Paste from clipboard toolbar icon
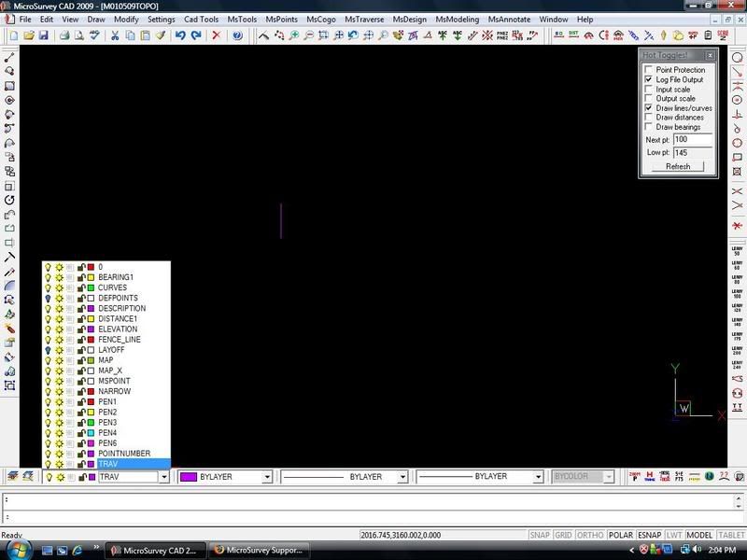Viewport: 747px width, 560px height. [x=145, y=35]
